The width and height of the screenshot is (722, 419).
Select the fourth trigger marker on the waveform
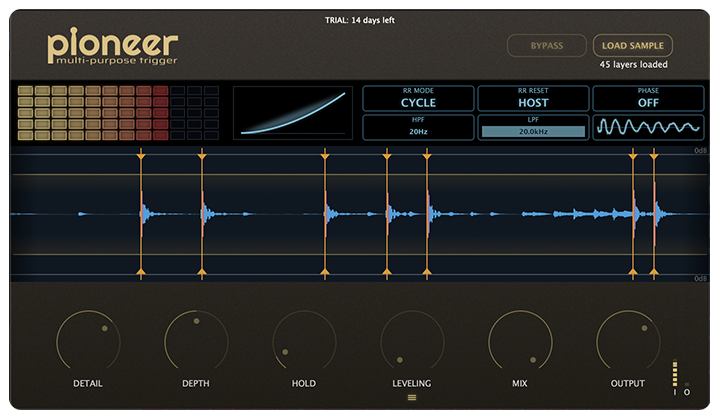click(x=387, y=214)
